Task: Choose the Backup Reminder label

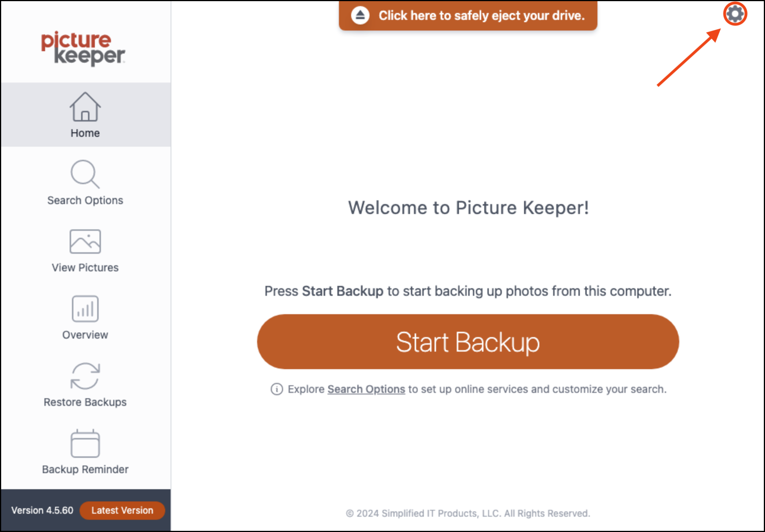Action: (85, 469)
